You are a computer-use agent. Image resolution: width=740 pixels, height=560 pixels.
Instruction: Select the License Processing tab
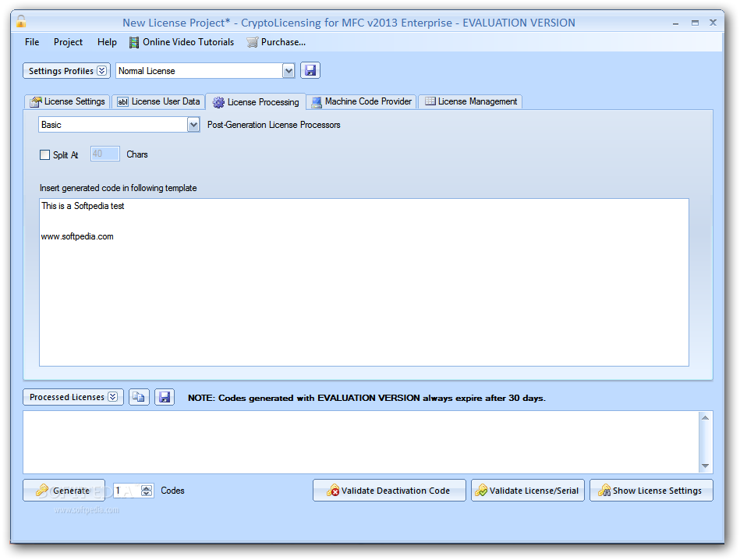256,102
